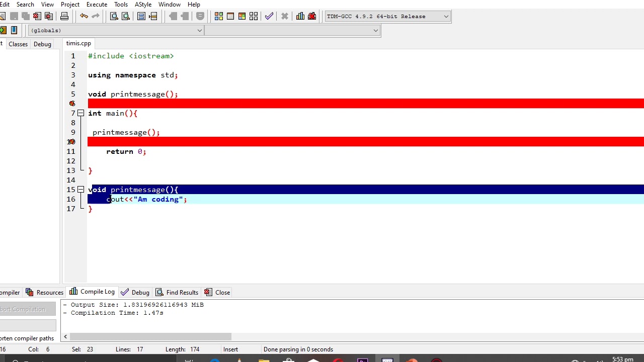Toggle the breakpoint marker on line 6
This screenshot has height=362, width=644.
[x=72, y=104]
